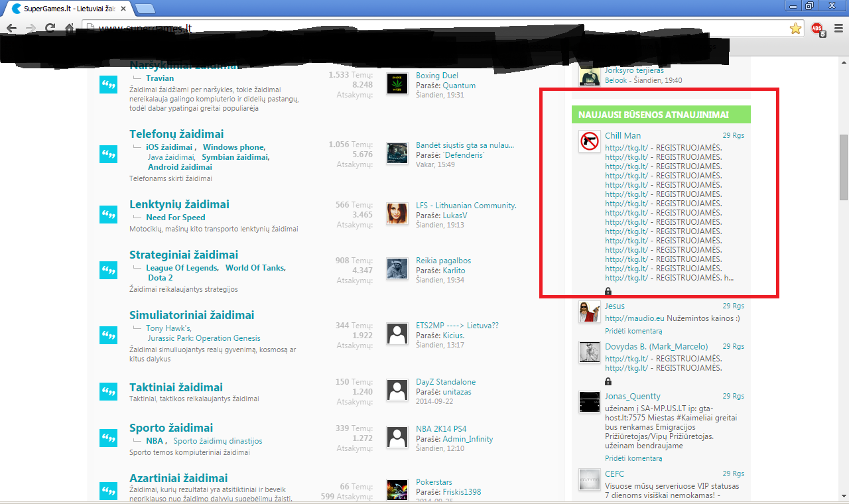Viewport: 849px width, 504px height.
Task: Click default avatar next to ETS2MP post
Action: pyautogui.click(x=397, y=333)
